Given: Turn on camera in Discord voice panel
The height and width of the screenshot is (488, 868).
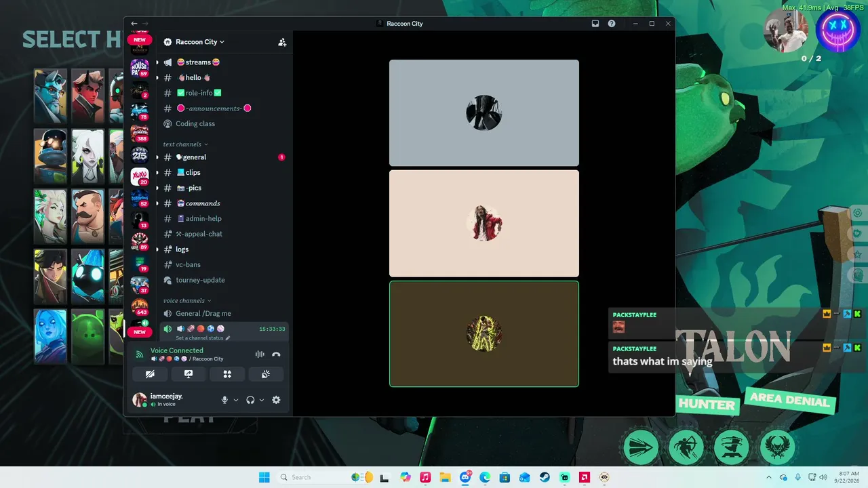Looking at the screenshot, I should [150, 374].
